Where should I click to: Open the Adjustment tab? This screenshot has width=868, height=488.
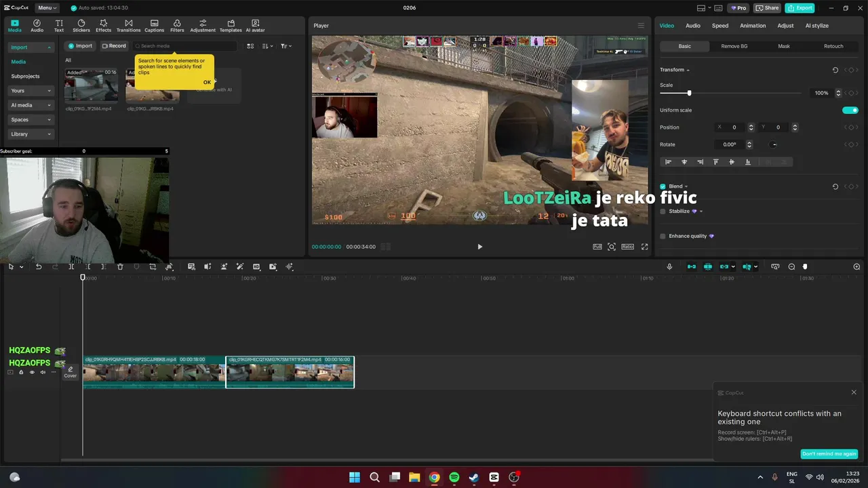coord(203,26)
